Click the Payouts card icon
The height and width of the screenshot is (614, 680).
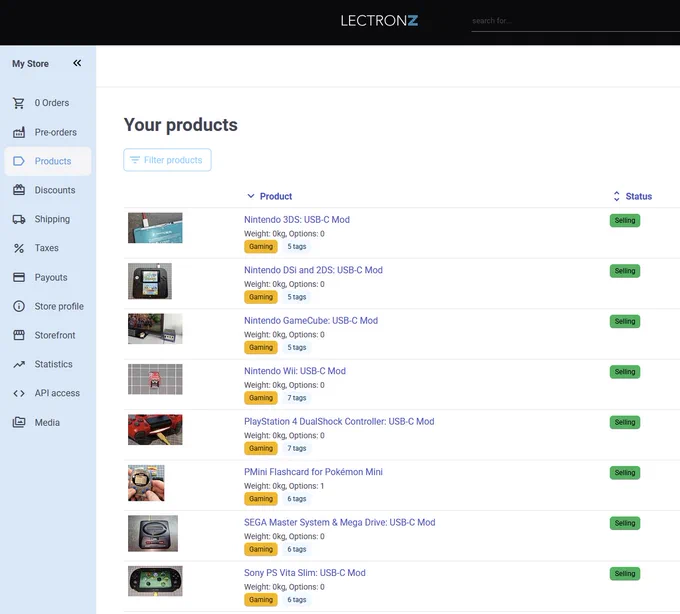pyautogui.click(x=19, y=277)
